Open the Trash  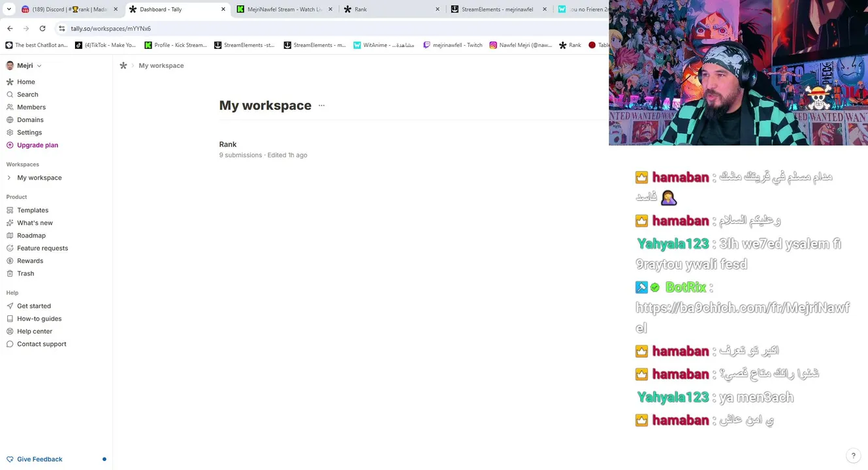tap(25, 274)
